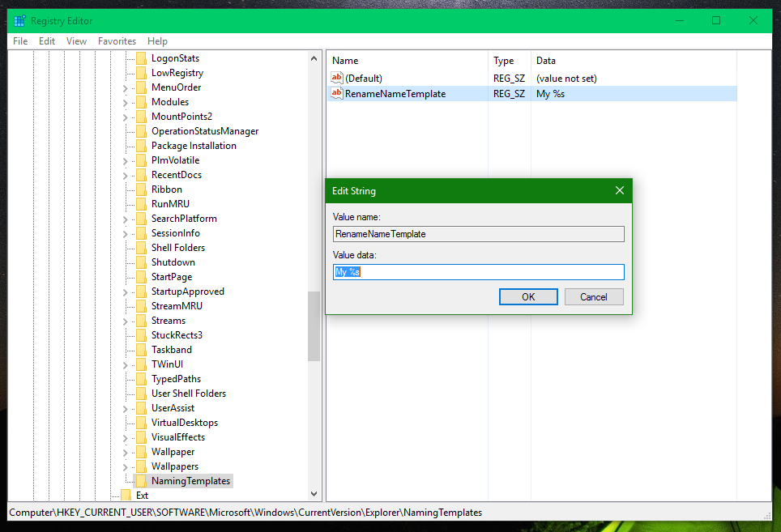The height and width of the screenshot is (532, 781).
Task: Click the (Default) string value icon
Action: coord(337,78)
